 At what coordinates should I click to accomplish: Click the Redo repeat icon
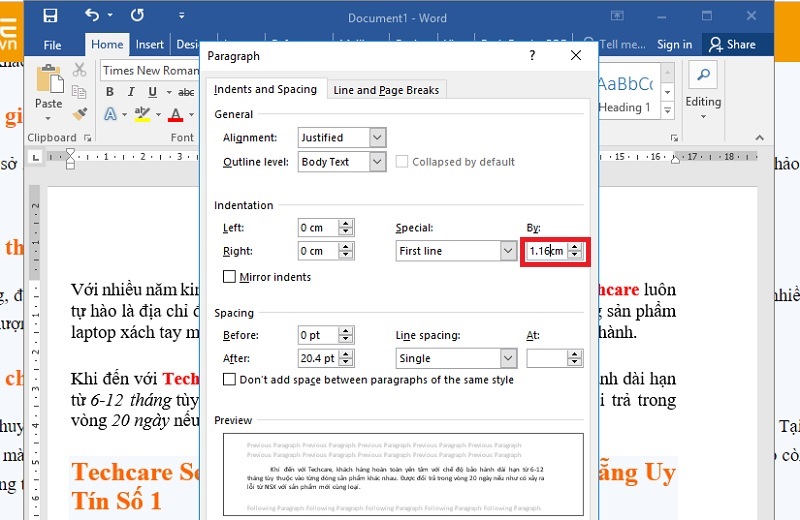[x=137, y=15]
